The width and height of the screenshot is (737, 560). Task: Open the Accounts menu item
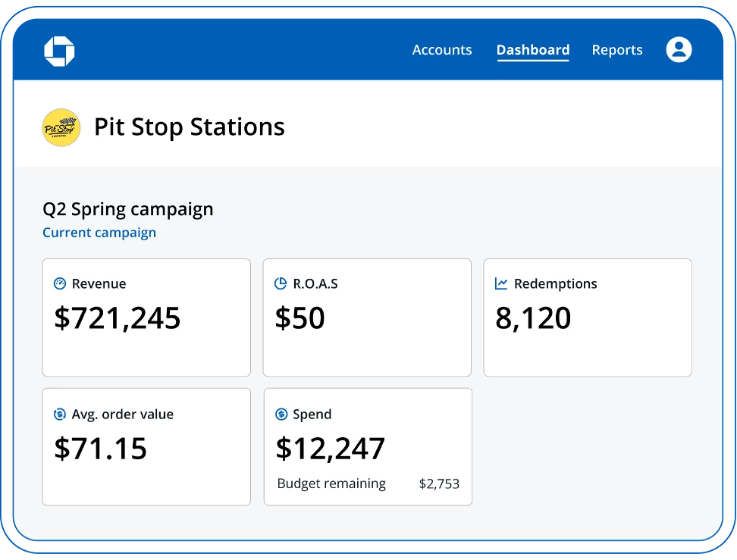[x=442, y=50]
